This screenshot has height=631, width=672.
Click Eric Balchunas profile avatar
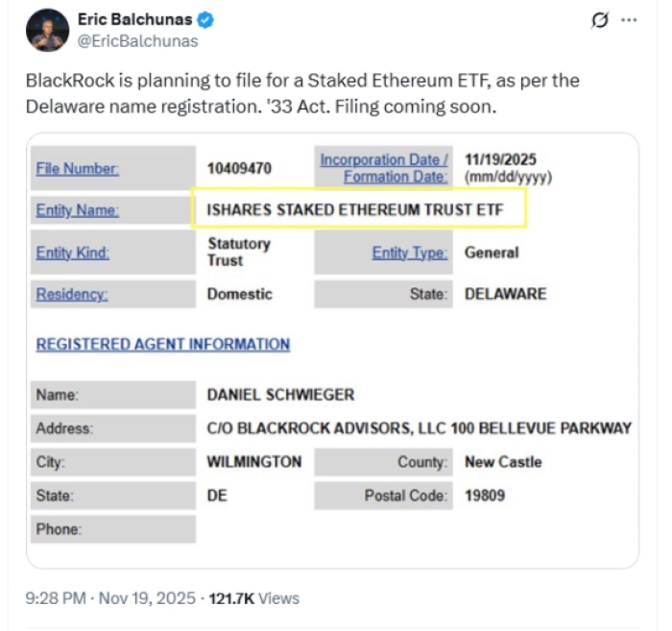47,29
